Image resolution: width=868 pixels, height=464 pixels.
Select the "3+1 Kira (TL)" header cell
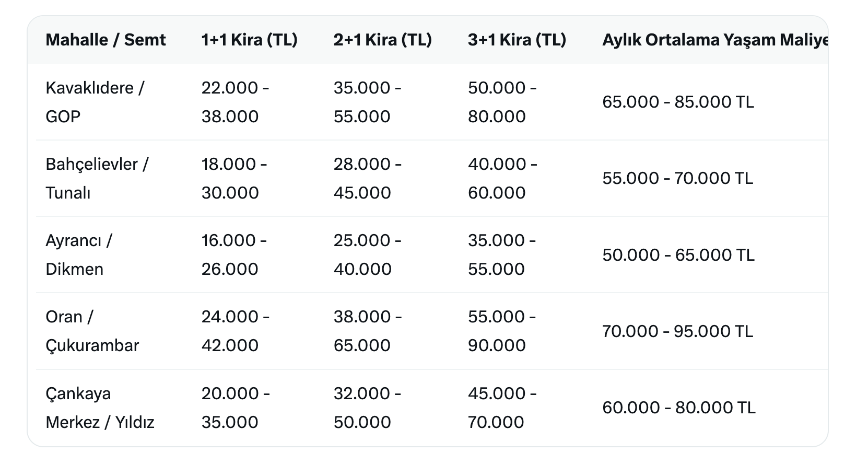[517, 40]
